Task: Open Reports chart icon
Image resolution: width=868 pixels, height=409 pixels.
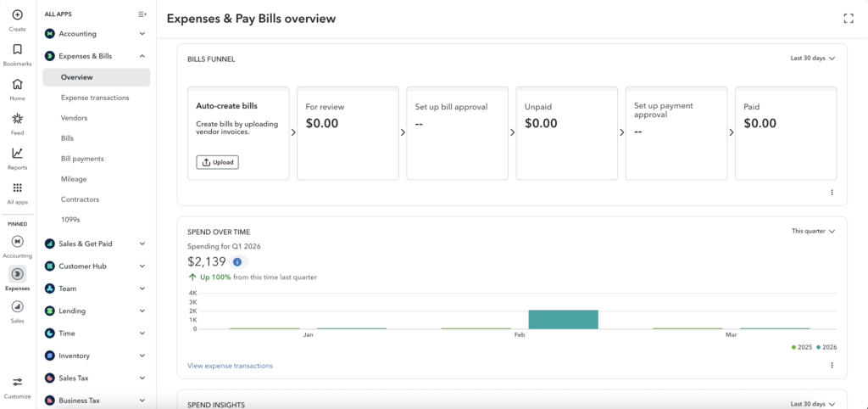Action: click(x=17, y=153)
